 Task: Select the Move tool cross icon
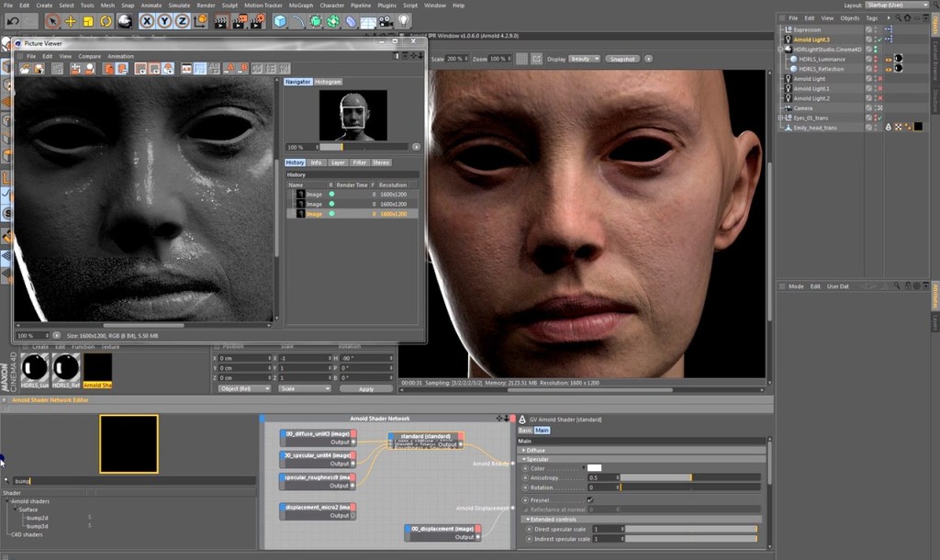pos(70,22)
